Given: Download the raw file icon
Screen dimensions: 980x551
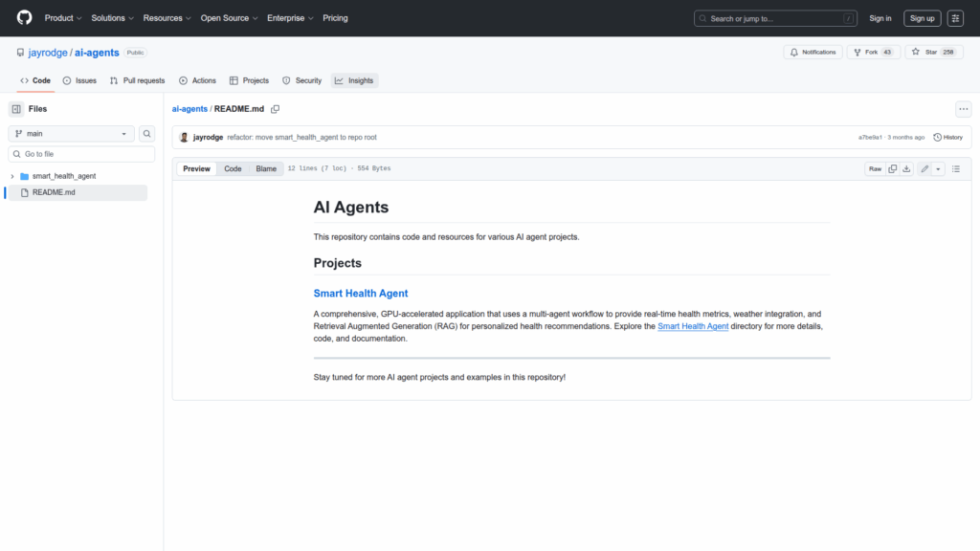Looking at the screenshot, I should (906, 168).
